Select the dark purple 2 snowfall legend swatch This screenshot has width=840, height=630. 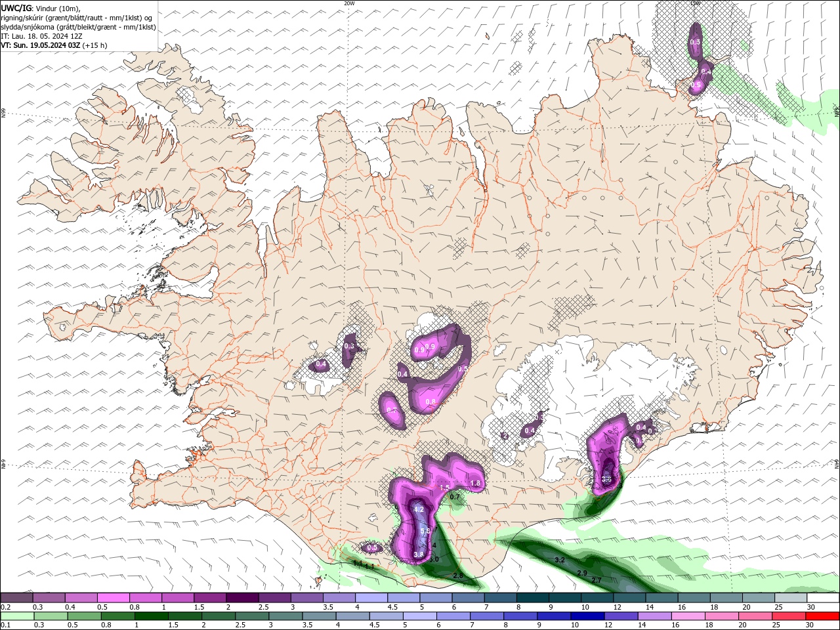(x=242, y=597)
